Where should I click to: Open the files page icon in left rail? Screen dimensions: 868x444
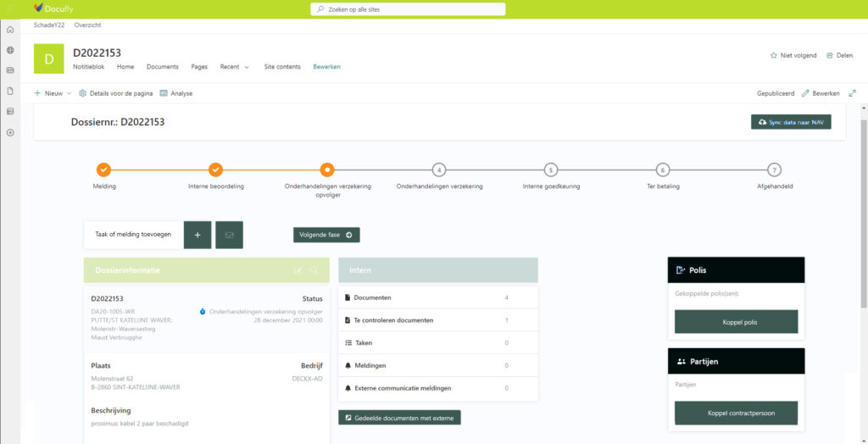tap(10, 91)
